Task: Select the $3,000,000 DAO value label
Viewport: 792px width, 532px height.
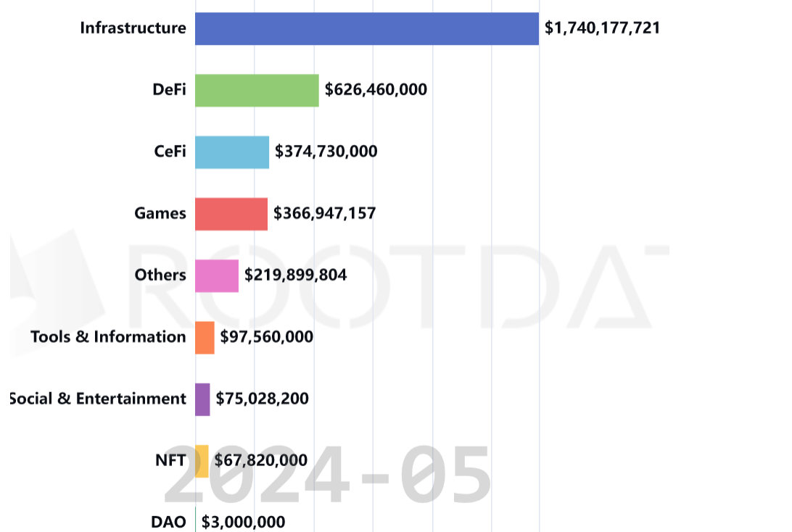Action: pos(243,522)
